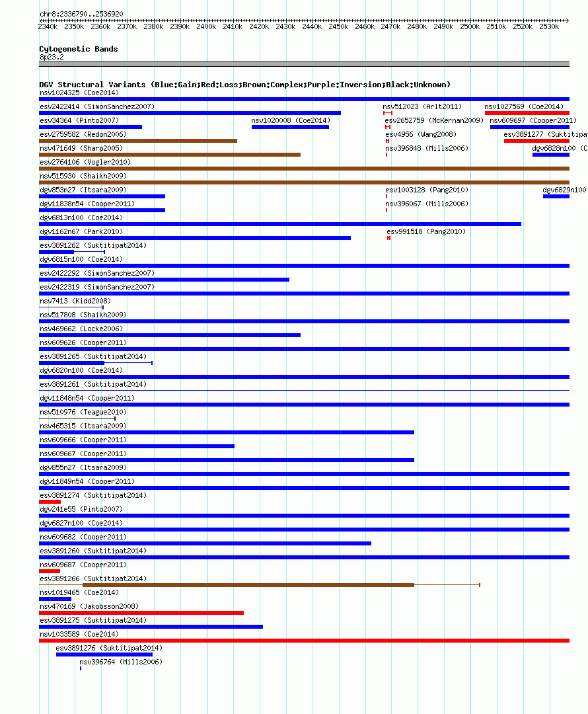Open the esv991518 (Pang2010) label
The height and width of the screenshot is (714, 588).
(426, 232)
